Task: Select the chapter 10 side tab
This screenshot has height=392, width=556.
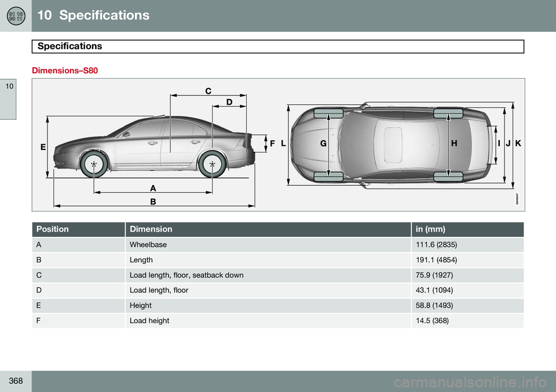Action: coord(8,99)
